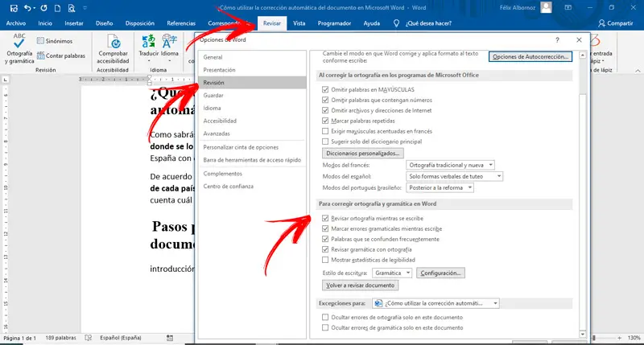The image size is (644, 345).
Task: Open Estilo de escritura Gramática dropdown
Action: coord(392,273)
